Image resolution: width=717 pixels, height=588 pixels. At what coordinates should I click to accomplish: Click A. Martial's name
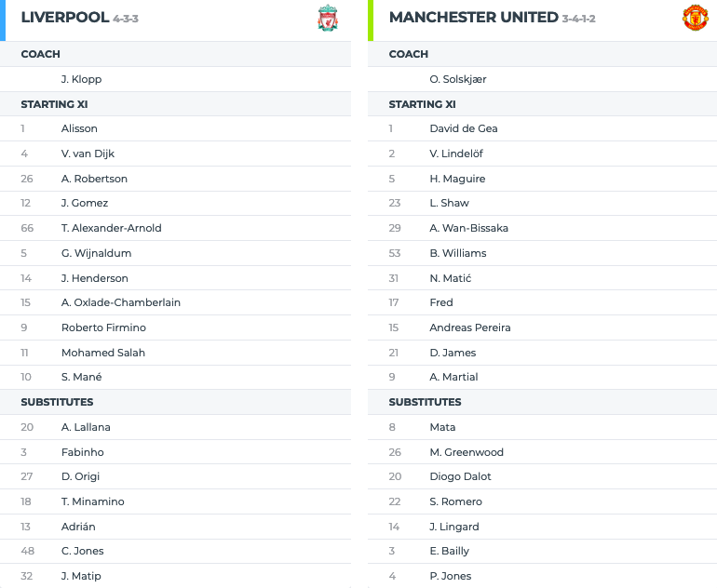coord(453,377)
